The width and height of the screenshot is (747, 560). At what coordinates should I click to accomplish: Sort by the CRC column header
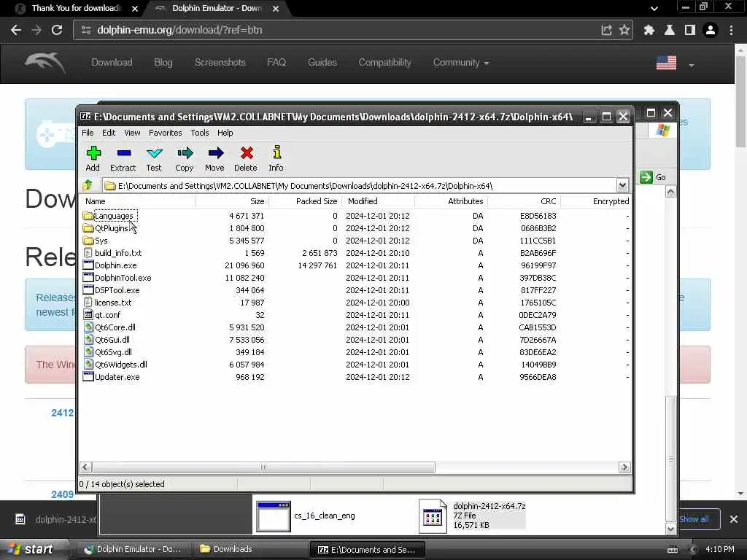524,201
